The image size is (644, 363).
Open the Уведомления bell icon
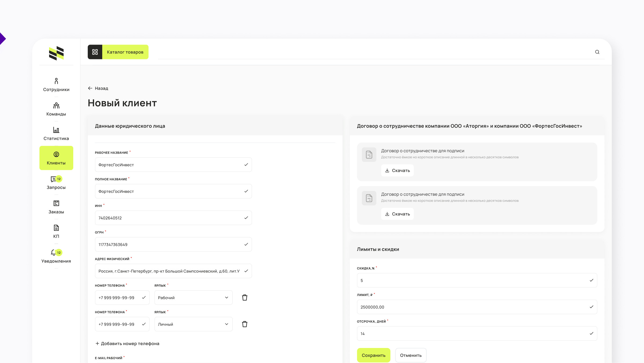click(54, 253)
